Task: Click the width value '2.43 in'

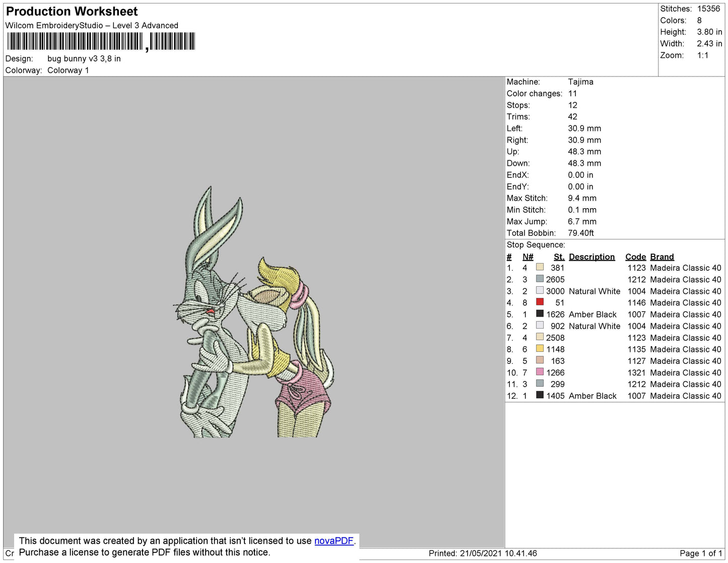Action: (x=709, y=43)
